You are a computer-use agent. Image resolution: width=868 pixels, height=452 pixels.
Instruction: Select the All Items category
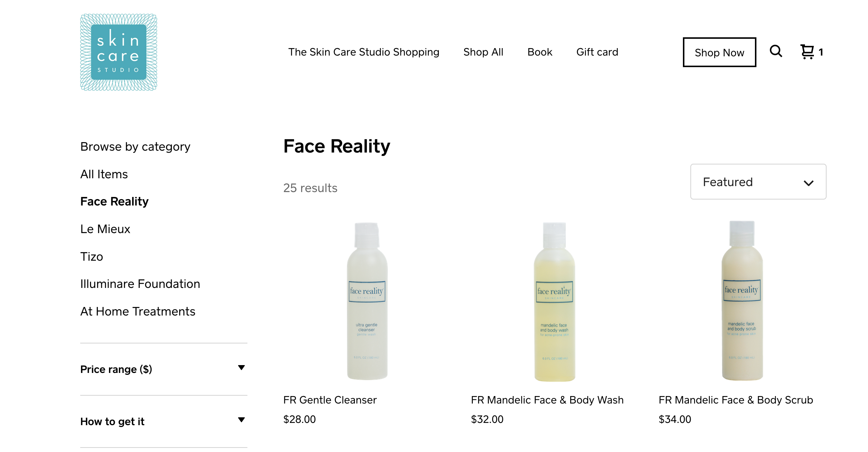[104, 174]
